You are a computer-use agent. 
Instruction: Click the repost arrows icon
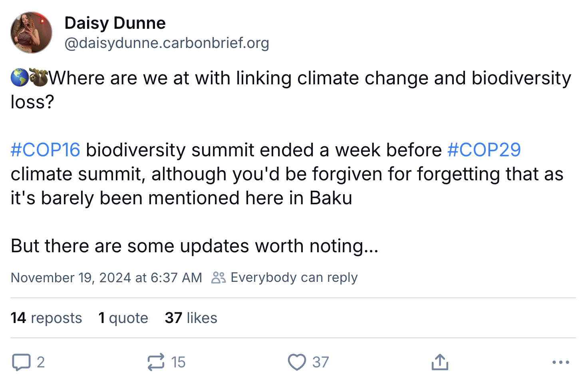pyautogui.click(x=156, y=362)
